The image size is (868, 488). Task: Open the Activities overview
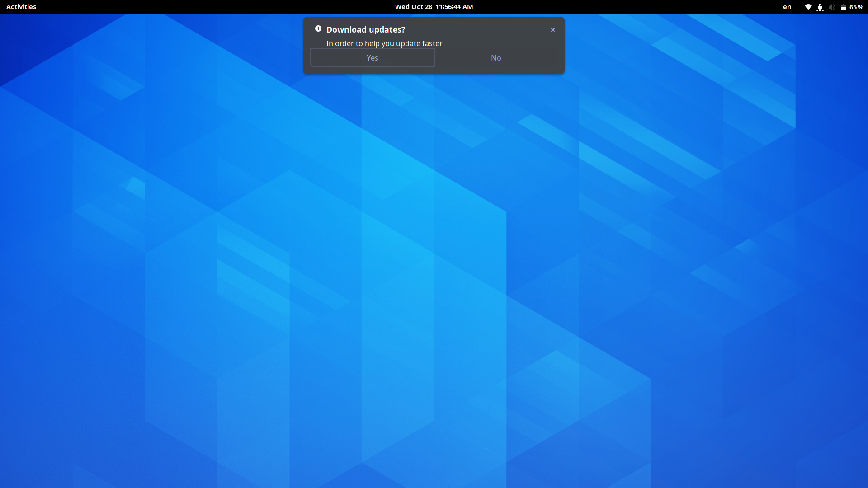coord(21,7)
